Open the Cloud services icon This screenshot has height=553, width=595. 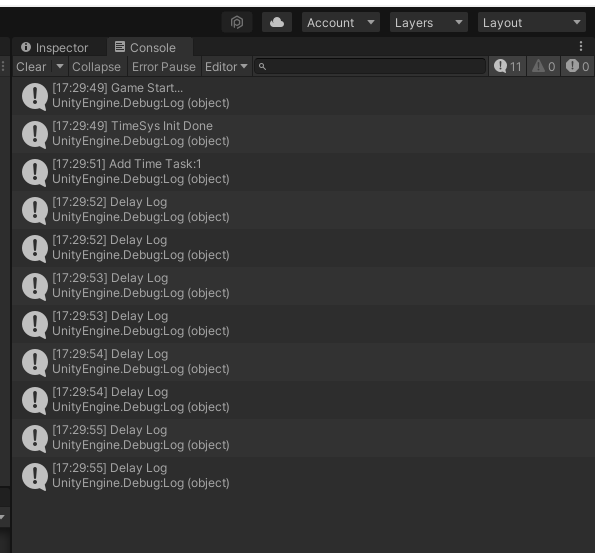tap(277, 22)
